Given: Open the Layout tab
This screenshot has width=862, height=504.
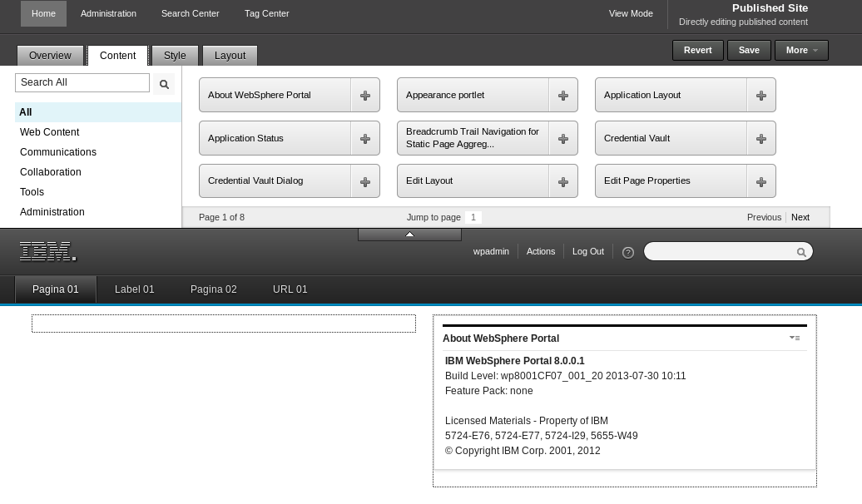Looking at the screenshot, I should coord(230,56).
